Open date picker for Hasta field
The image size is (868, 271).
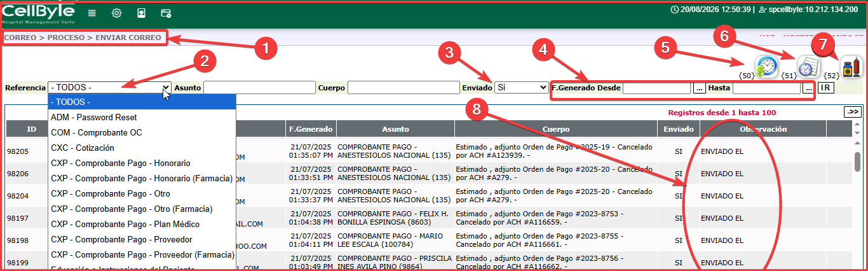click(808, 88)
